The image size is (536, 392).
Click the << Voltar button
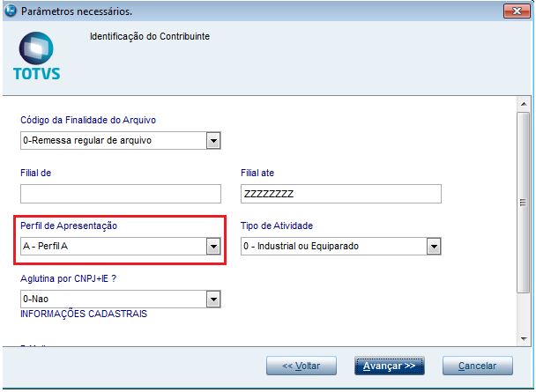301,366
